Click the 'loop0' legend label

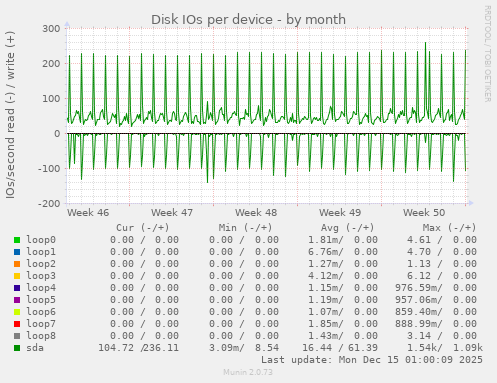41,240
